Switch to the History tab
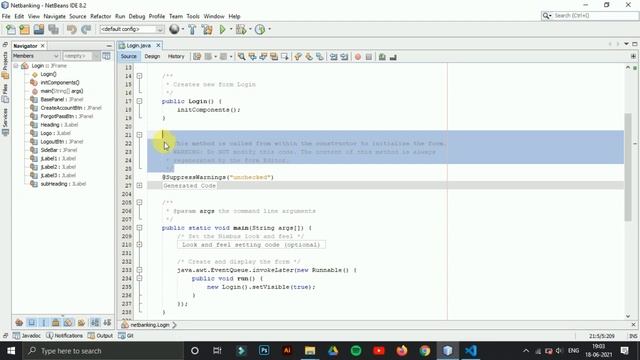 coord(176,56)
